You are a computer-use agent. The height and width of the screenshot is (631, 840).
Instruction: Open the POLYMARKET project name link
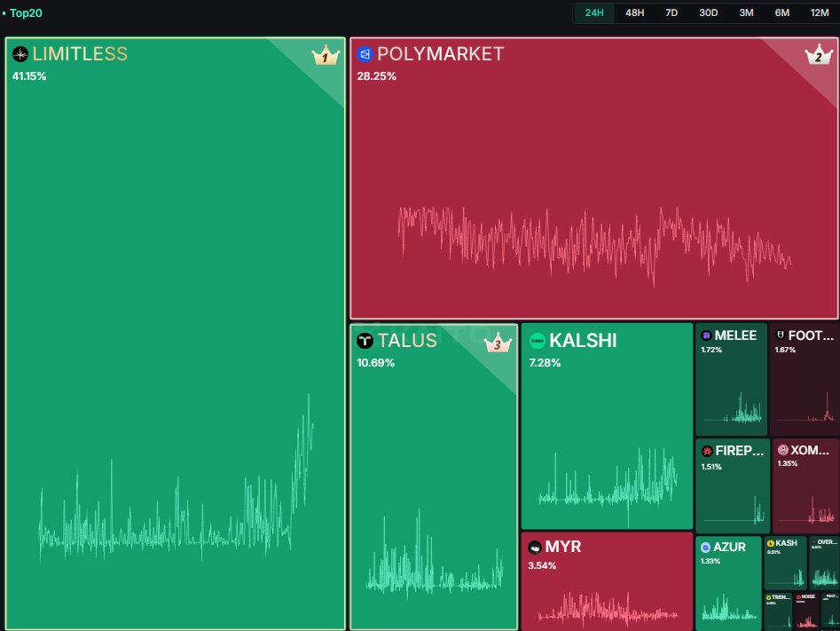point(440,54)
